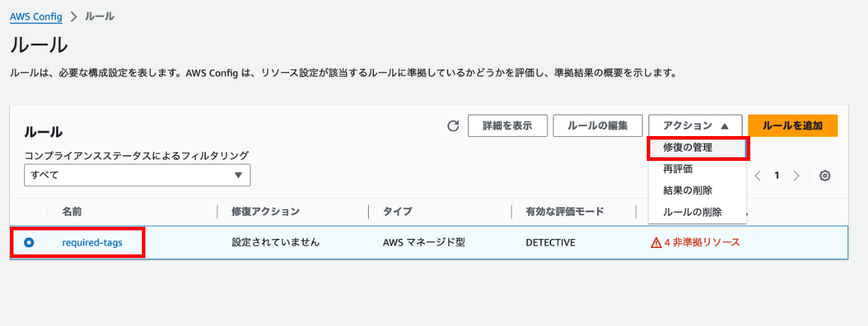Select the required-tags rule radio button

(x=29, y=242)
